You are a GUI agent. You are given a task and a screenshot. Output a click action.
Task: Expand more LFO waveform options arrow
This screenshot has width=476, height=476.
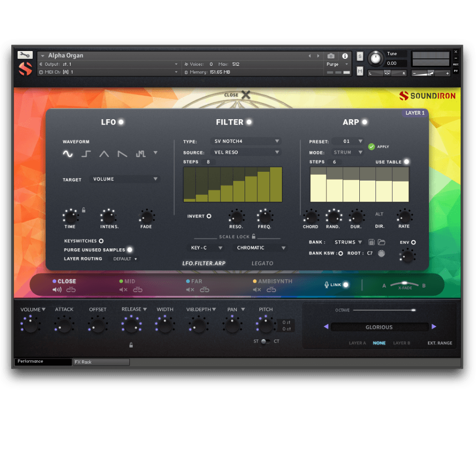(155, 153)
